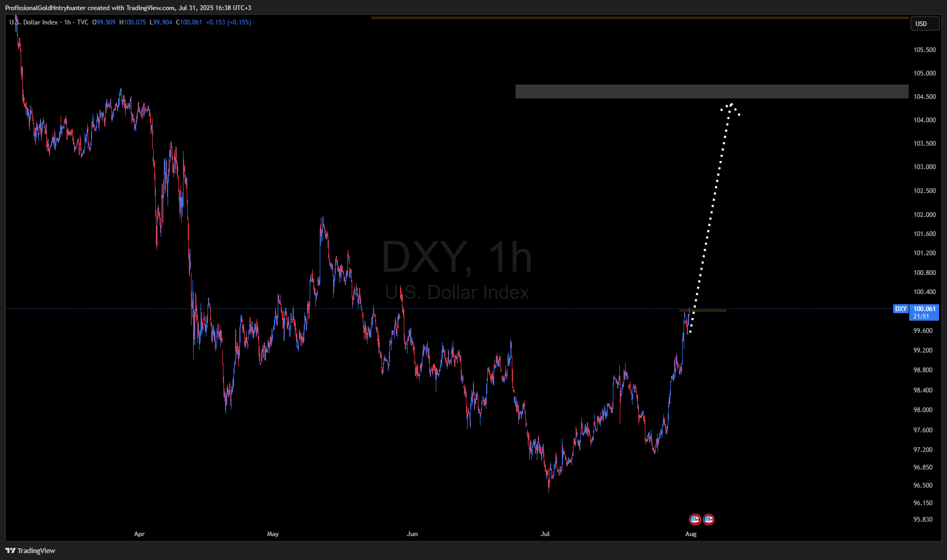Click the 103.000 price axis label

925,167
